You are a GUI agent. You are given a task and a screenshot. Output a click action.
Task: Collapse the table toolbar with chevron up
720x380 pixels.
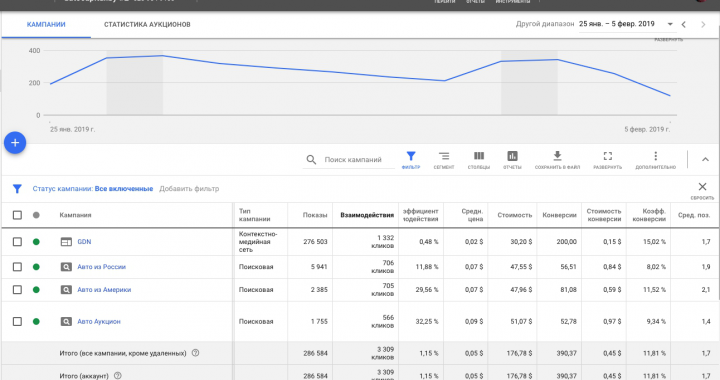pyautogui.click(x=705, y=159)
